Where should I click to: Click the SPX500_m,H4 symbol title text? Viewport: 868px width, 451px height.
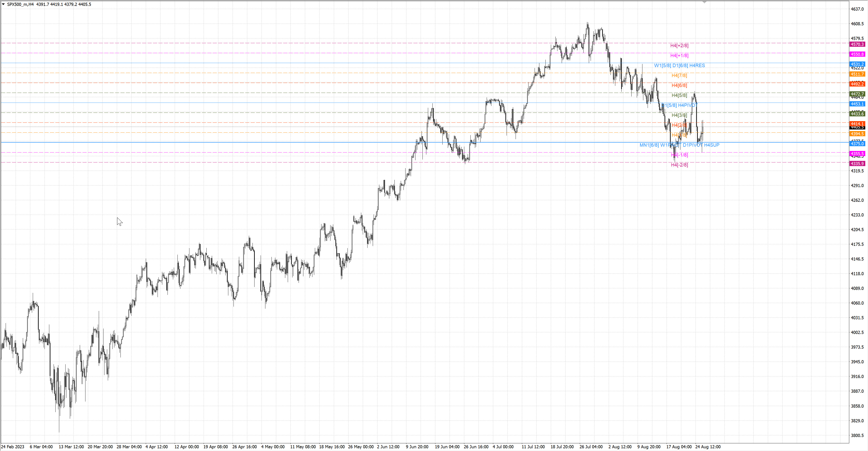[20, 4]
